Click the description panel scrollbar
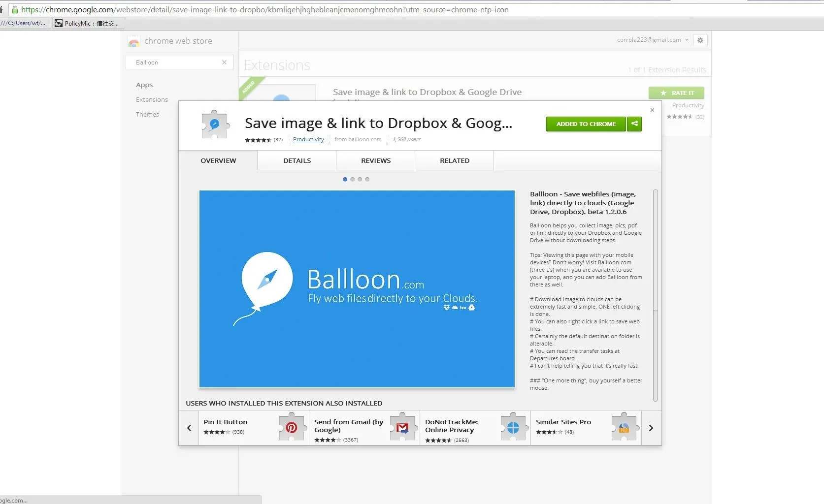This screenshot has height=504, width=824. point(655,250)
